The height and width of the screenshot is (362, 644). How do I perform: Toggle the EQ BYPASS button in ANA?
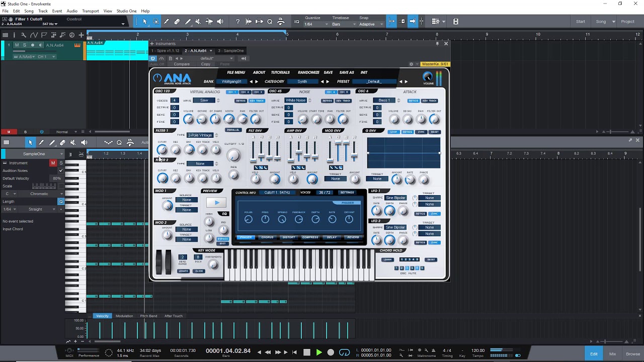point(222,239)
